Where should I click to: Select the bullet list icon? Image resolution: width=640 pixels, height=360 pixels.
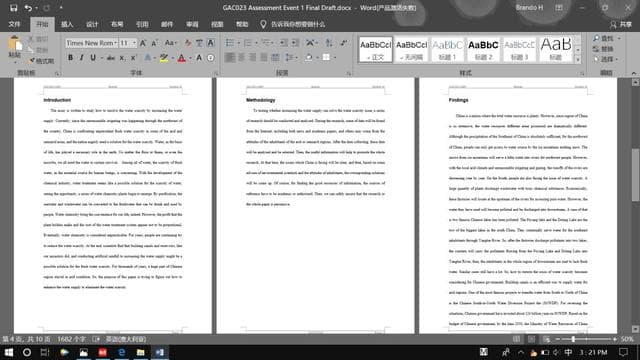click(230, 43)
